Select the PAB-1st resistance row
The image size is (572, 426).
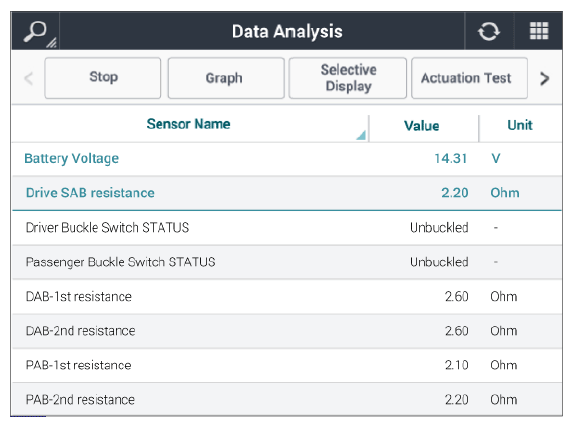[x=287, y=365]
